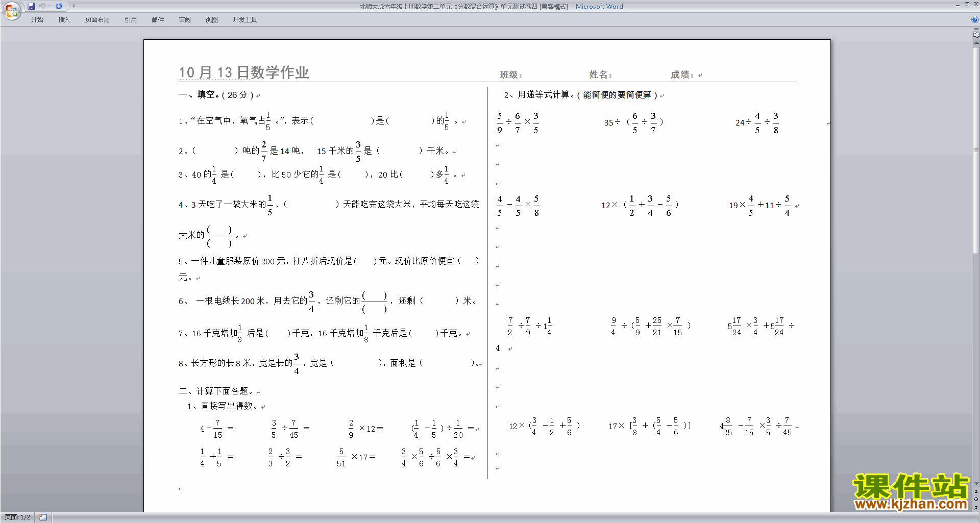This screenshot has width=980, height=523.
Task: Go to previous page browse button
Action: (976, 492)
